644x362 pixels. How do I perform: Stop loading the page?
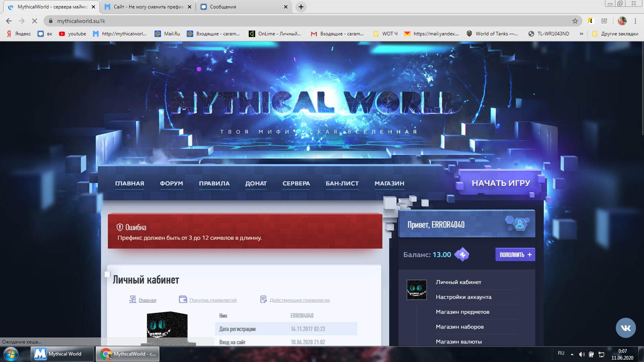point(35,21)
